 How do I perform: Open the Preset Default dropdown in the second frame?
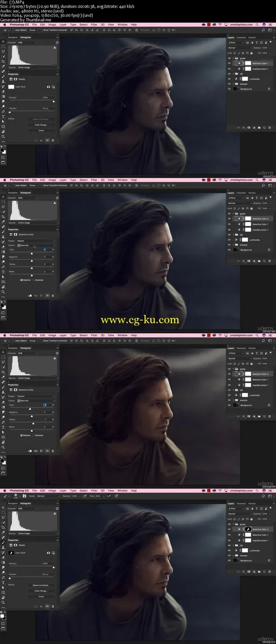point(36,241)
